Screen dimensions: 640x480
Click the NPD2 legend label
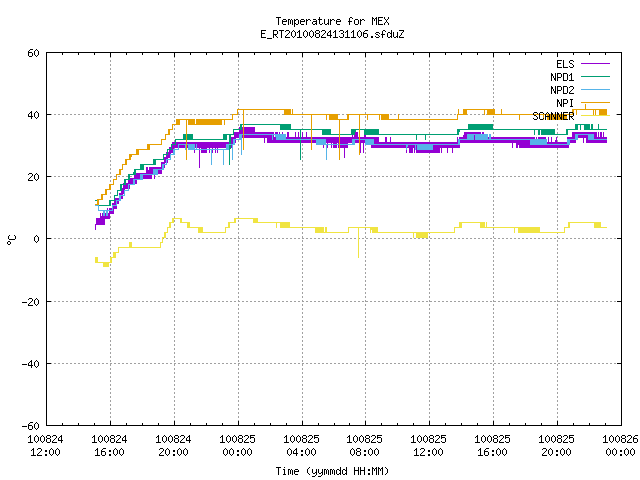(562, 90)
